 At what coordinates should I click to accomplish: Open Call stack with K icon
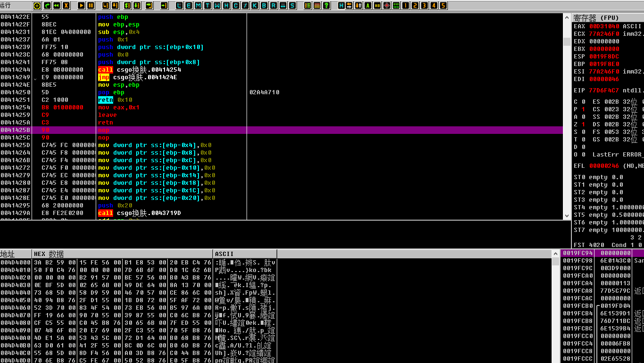tap(255, 6)
